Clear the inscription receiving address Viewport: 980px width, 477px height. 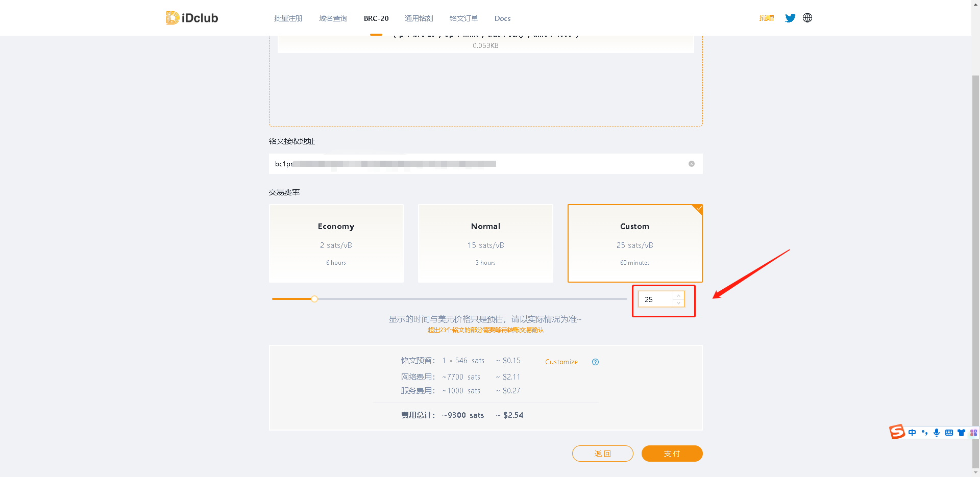pos(692,164)
